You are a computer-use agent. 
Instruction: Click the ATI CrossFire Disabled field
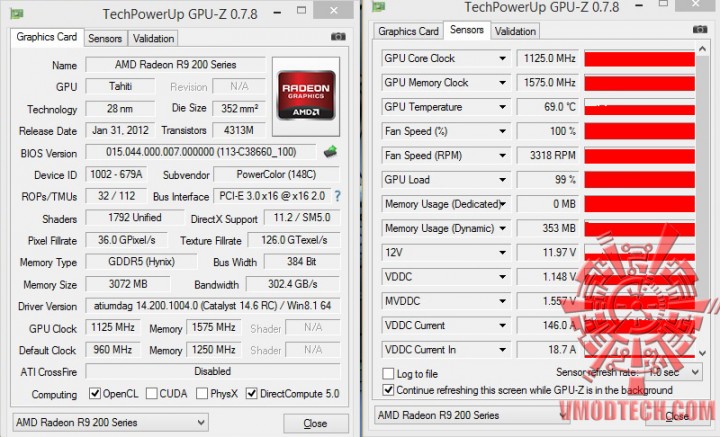tap(213, 371)
